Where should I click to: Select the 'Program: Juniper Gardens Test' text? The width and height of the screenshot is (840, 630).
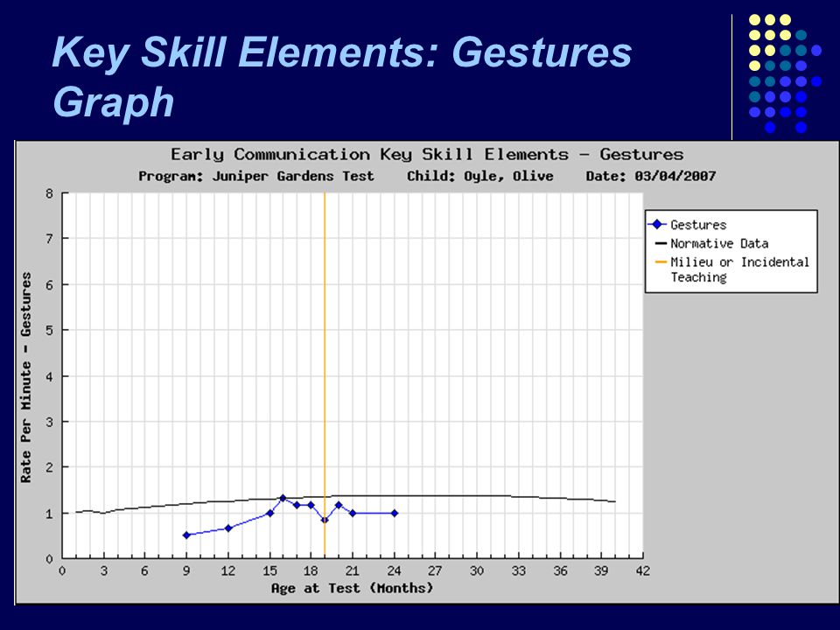(x=256, y=176)
